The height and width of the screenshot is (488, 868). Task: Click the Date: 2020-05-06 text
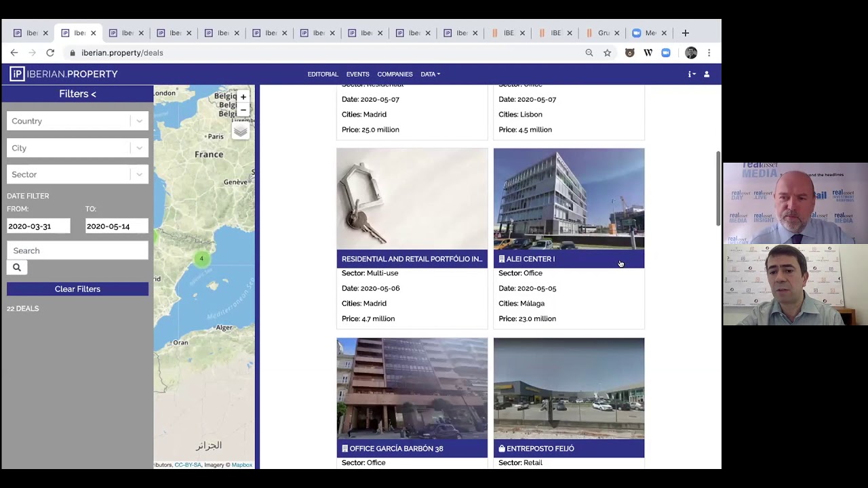371,288
